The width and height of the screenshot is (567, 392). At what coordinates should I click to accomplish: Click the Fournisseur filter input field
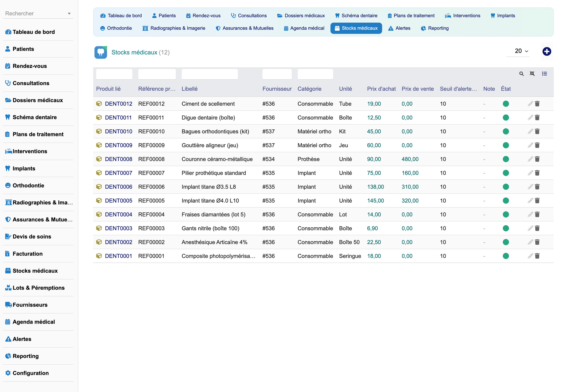[x=277, y=74]
